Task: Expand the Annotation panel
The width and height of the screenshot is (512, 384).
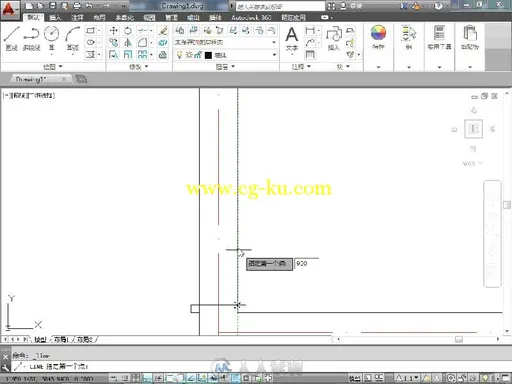Action: coord(301,67)
